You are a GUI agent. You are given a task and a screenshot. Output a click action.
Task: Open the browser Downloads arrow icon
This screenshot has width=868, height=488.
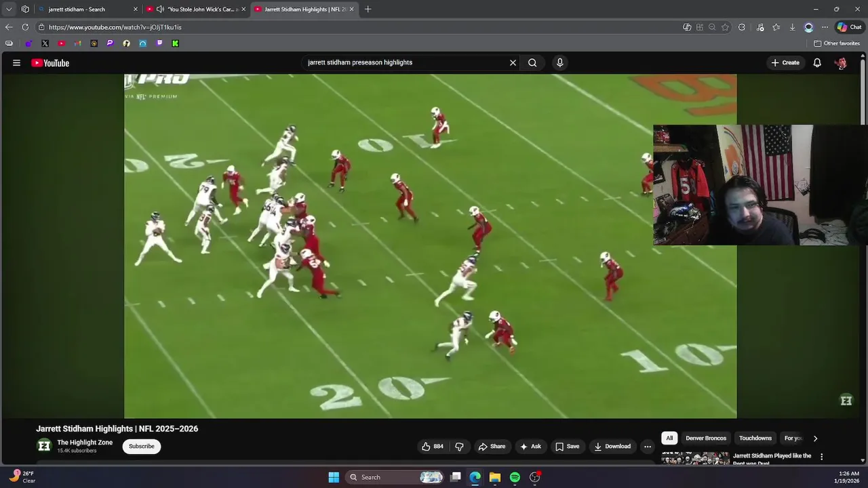(792, 27)
